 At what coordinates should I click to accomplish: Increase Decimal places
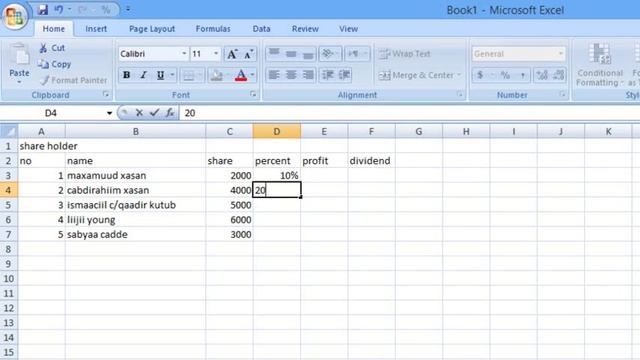click(542, 75)
